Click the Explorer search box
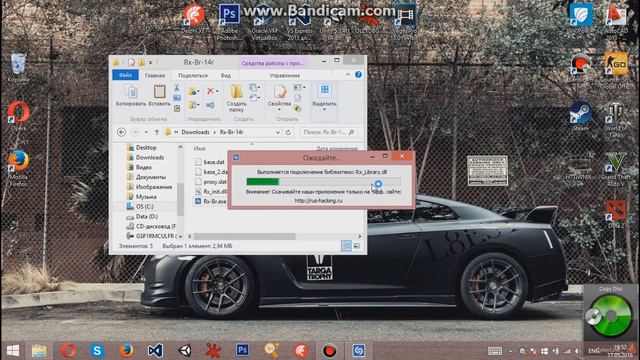Viewport: 640px width, 360px height. 329,132
